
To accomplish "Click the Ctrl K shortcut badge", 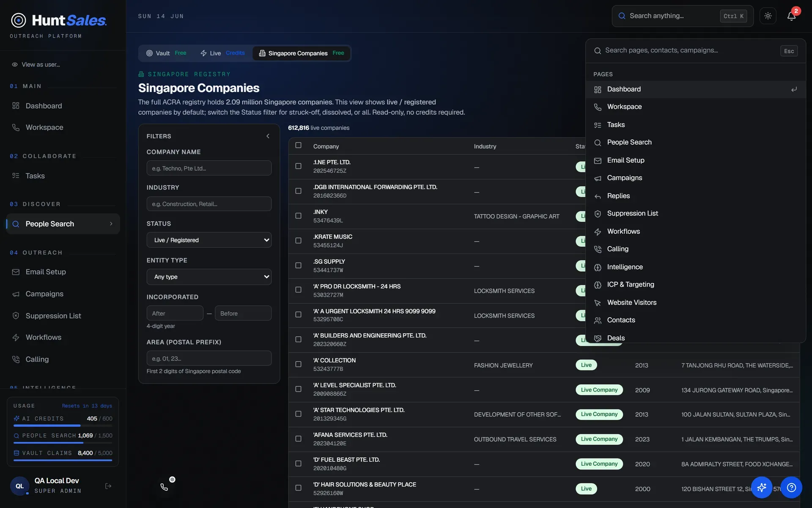I will pos(733,16).
